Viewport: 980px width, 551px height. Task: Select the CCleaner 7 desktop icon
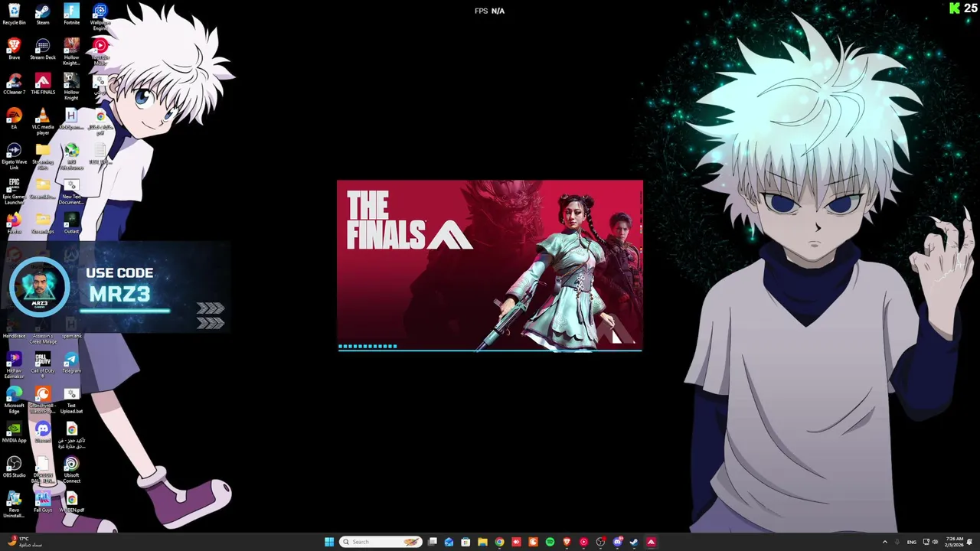(14, 84)
